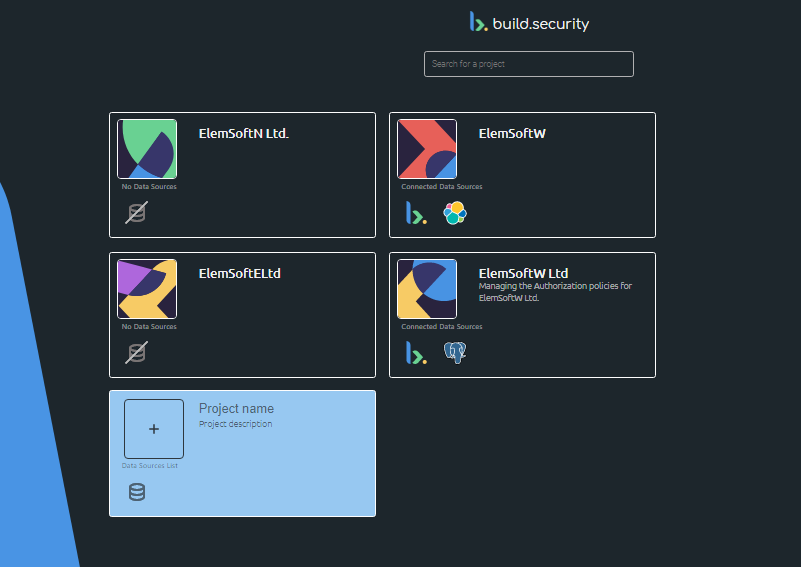
Task: Click the no-data-source icon in ElemSoftN Ltd.
Action: [x=136, y=212]
